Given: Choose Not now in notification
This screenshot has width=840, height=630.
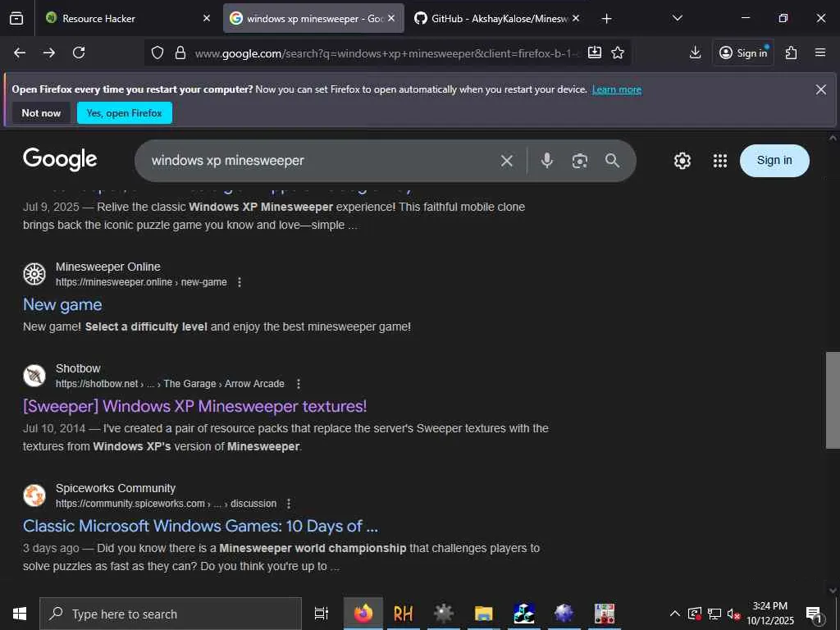Looking at the screenshot, I should pos(41,113).
